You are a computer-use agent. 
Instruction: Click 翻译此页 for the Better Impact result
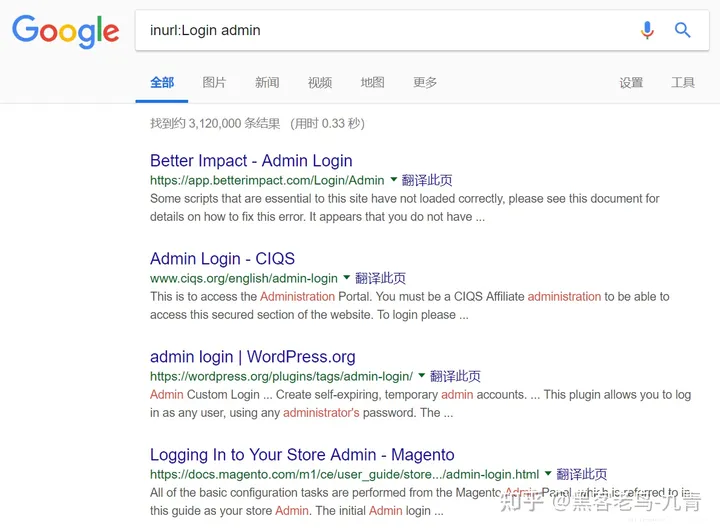tap(427, 180)
